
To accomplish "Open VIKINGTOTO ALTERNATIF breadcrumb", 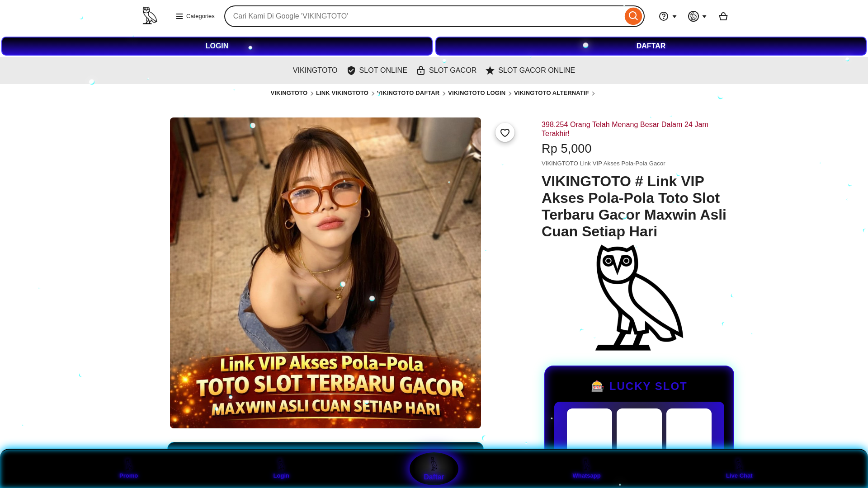I will tap(552, 93).
